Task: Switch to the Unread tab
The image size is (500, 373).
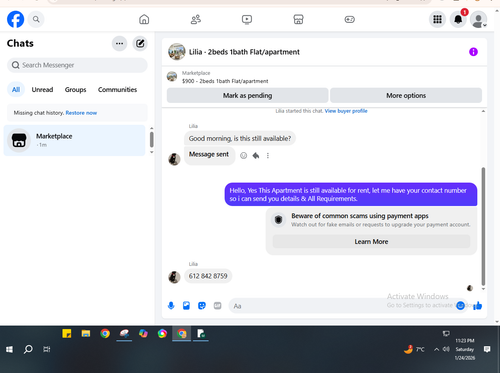Action: pyautogui.click(x=42, y=89)
